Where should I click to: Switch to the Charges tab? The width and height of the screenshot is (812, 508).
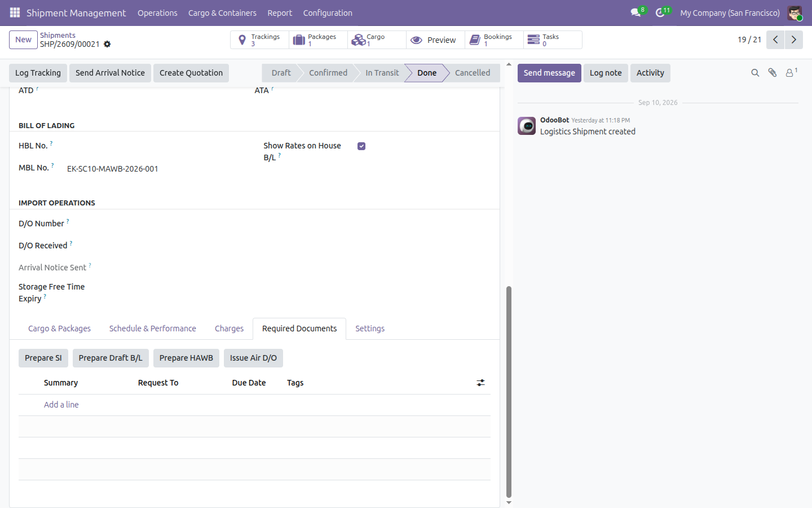pyautogui.click(x=229, y=329)
